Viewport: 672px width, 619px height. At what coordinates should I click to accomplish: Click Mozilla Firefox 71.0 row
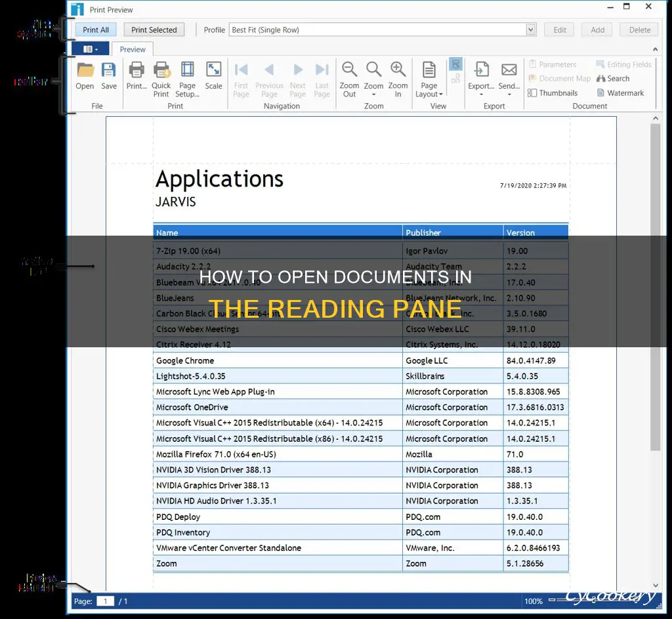coord(360,454)
